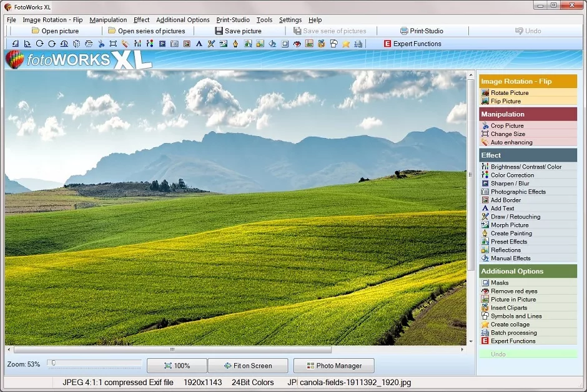Image resolution: width=587 pixels, height=392 pixels.
Task: Select the Add Text "A" toolbar icon
Action: pyautogui.click(x=199, y=44)
